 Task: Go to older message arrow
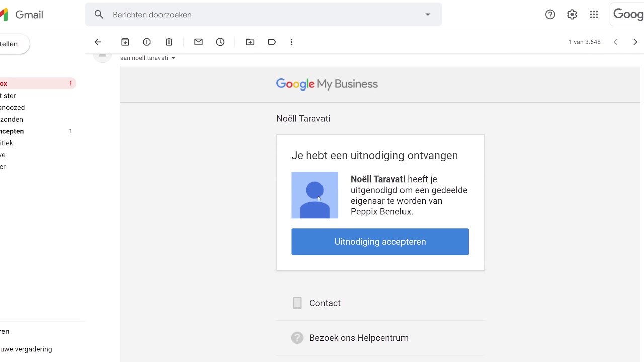coord(635,42)
